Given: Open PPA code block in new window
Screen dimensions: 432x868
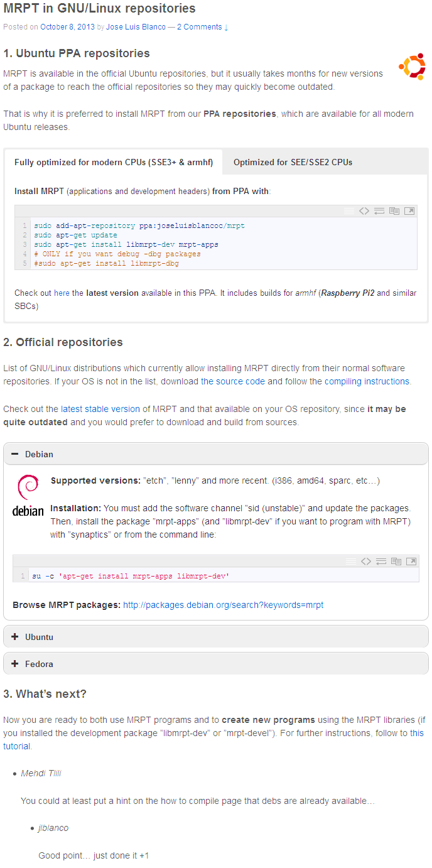Looking at the screenshot, I should pos(409,211).
